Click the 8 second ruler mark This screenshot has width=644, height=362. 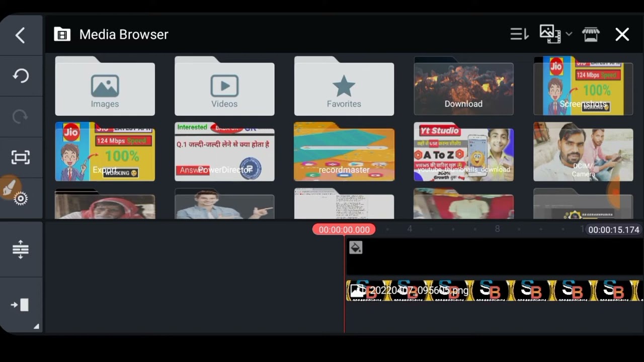point(497,229)
